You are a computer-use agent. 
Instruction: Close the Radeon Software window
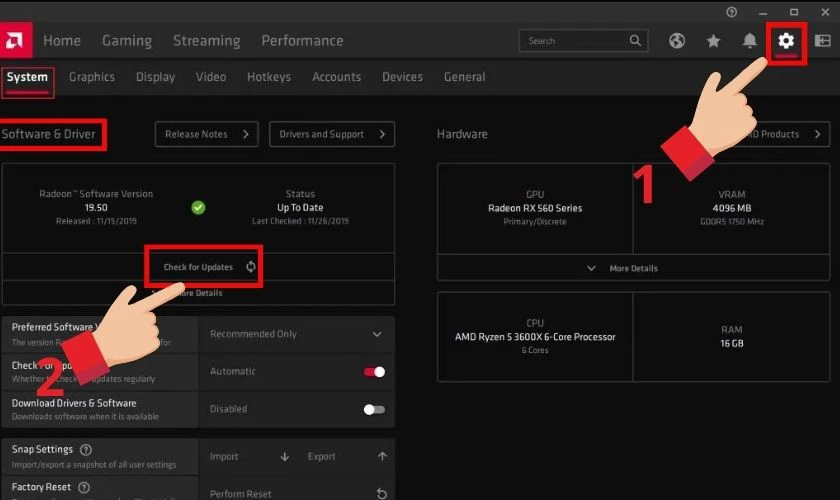coord(825,12)
